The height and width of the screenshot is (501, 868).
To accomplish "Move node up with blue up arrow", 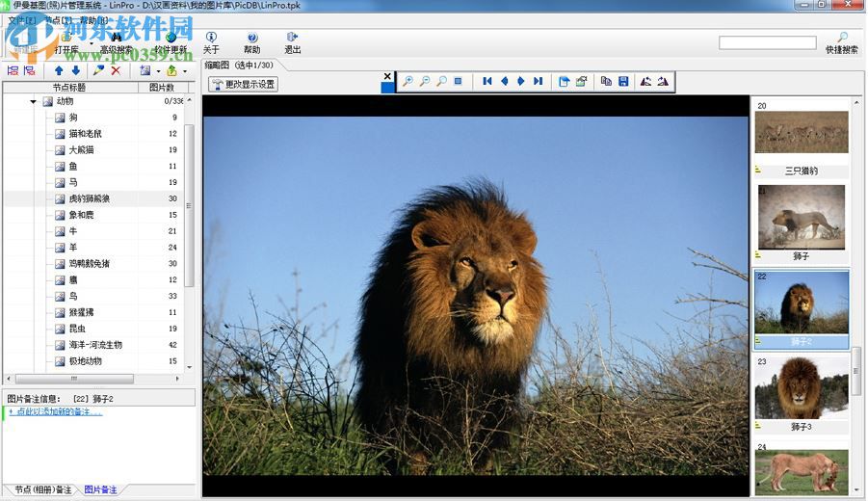I will click(59, 70).
